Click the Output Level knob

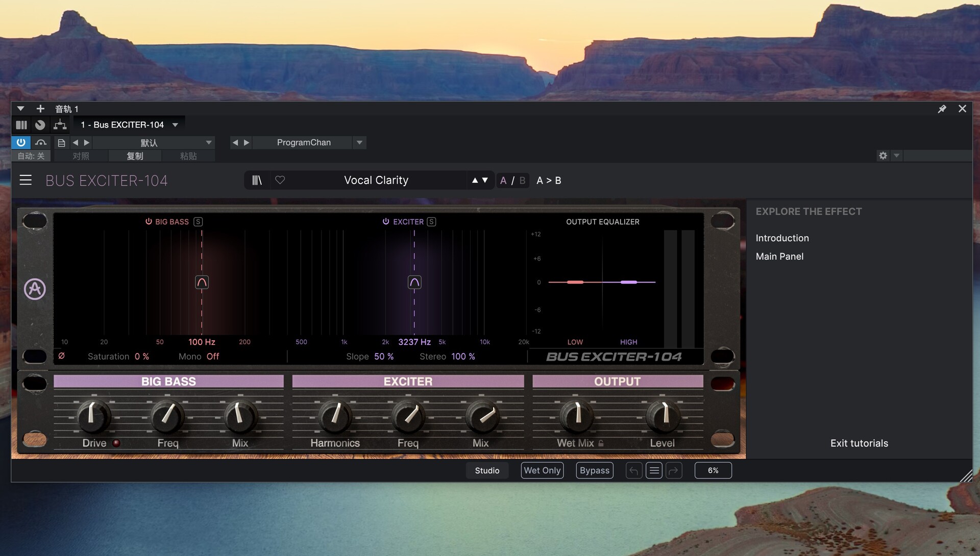[x=663, y=416]
